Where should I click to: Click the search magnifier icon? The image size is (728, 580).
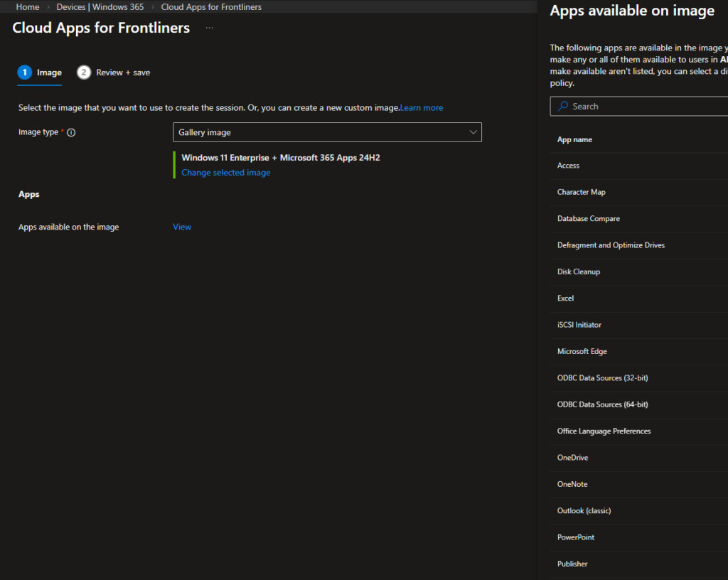[563, 107]
